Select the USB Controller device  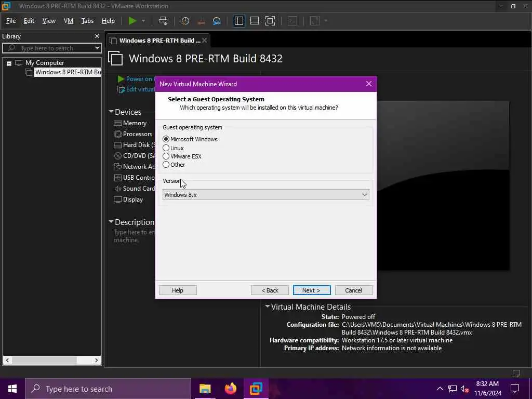coord(135,178)
